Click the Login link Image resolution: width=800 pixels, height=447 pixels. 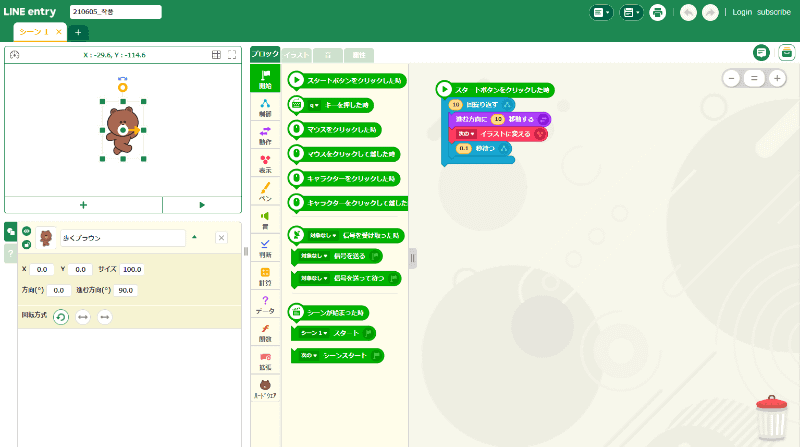click(742, 12)
